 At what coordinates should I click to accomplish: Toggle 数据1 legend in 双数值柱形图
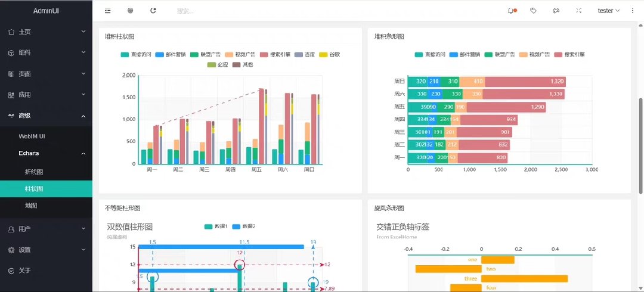coord(216,226)
